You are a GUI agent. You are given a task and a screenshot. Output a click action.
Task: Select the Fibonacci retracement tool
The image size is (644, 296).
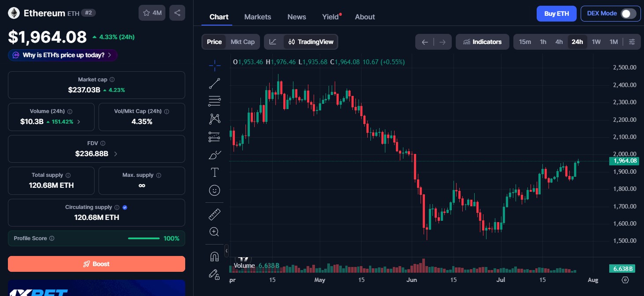[214, 101]
